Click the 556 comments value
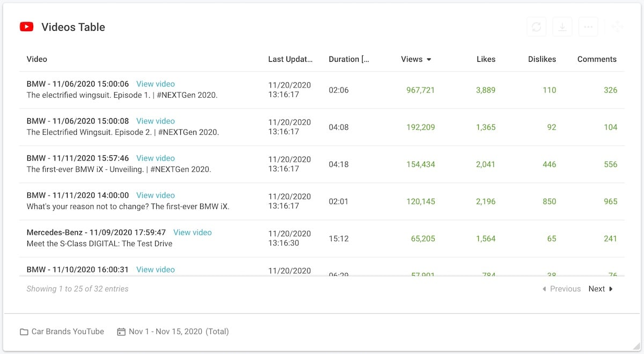Screen dimensions: 644x354 (610, 164)
